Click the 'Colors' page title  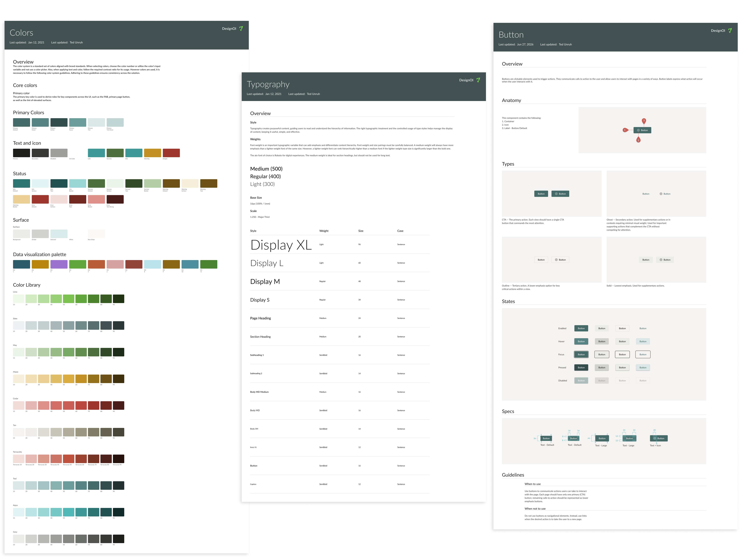click(x=21, y=33)
